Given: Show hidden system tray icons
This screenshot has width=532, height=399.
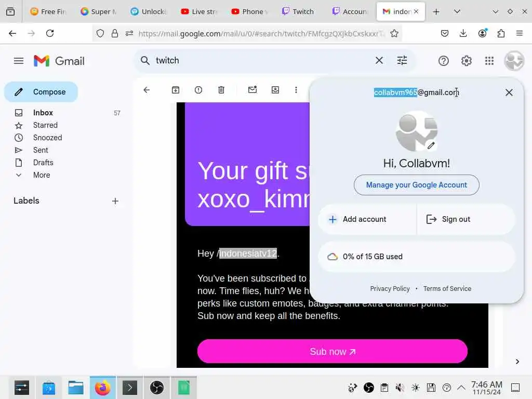Looking at the screenshot, I should [461, 388].
